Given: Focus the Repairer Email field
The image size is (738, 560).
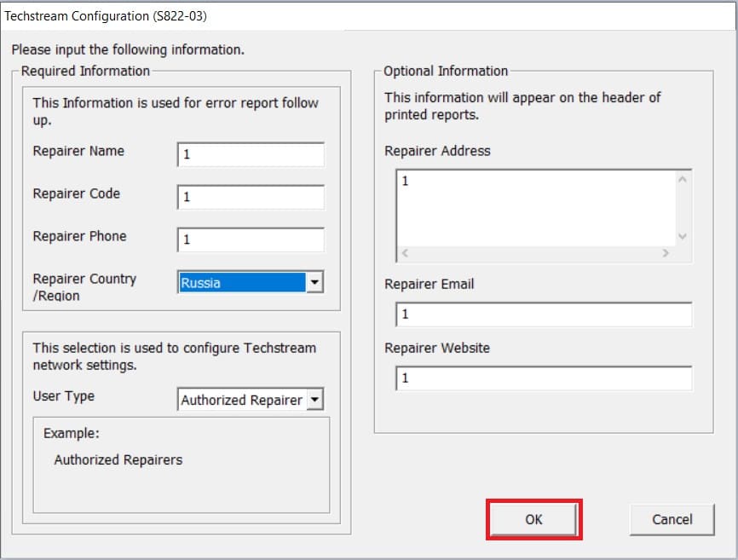Looking at the screenshot, I should click(x=544, y=315).
